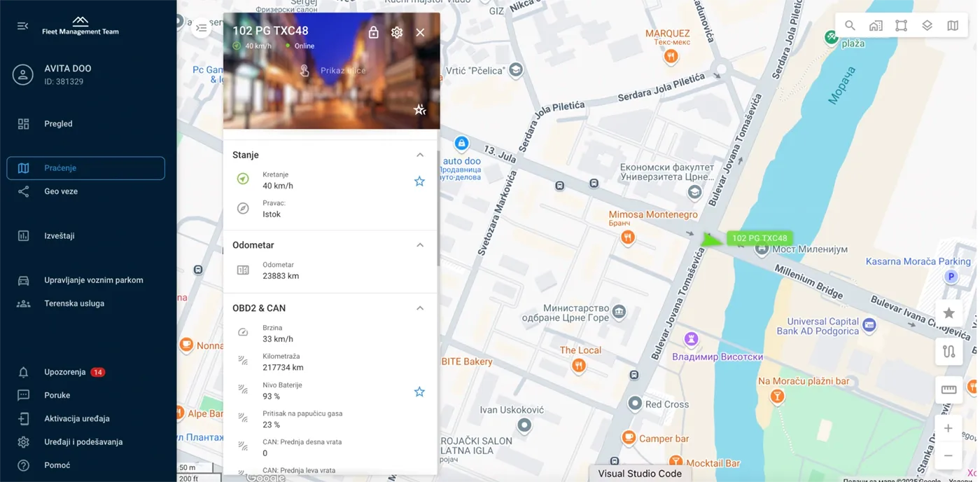Click the 102 PG TXC48 map label
The height and width of the screenshot is (482, 980).
(x=759, y=238)
